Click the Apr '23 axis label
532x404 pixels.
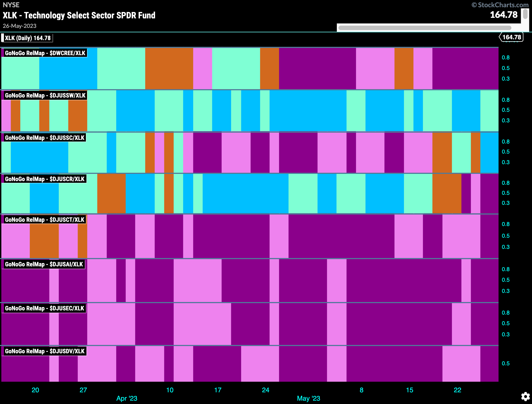pyautogui.click(x=127, y=398)
